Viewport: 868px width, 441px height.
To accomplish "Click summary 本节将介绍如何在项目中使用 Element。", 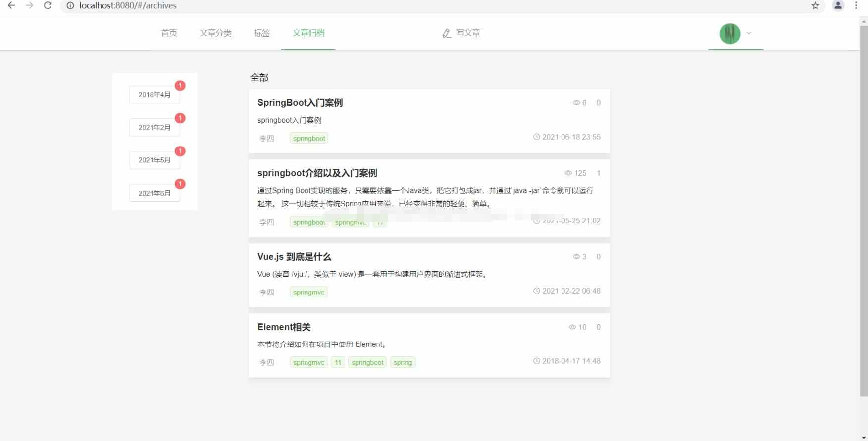I will [x=322, y=344].
